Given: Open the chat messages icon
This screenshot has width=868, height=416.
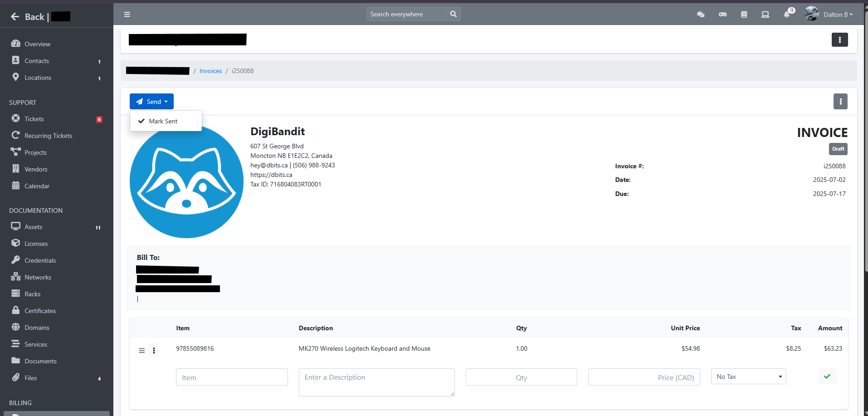Looking at the screenshot, I should pyautogui.click(x=701, y=15).
